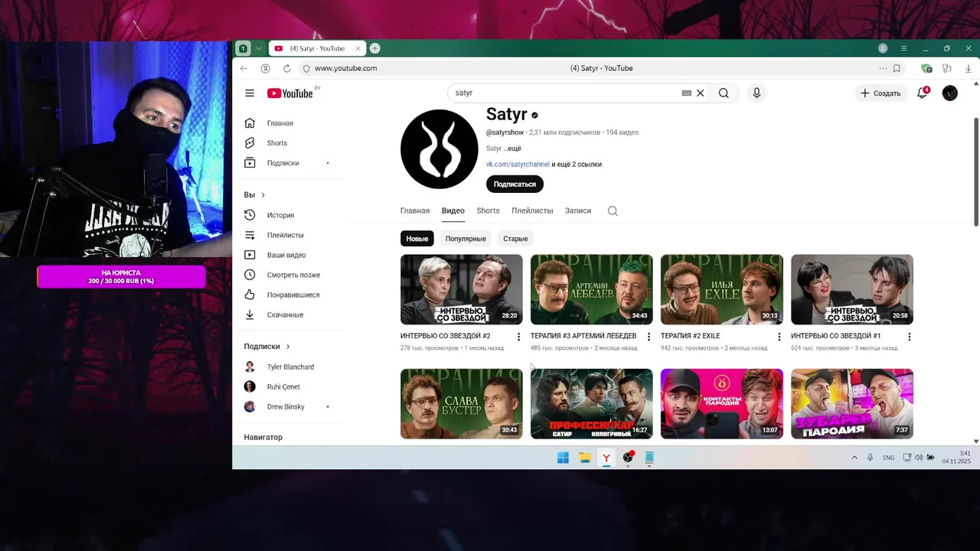Switch to the channel Shorts tab
The image size is (980, 551).
(488, 210)
